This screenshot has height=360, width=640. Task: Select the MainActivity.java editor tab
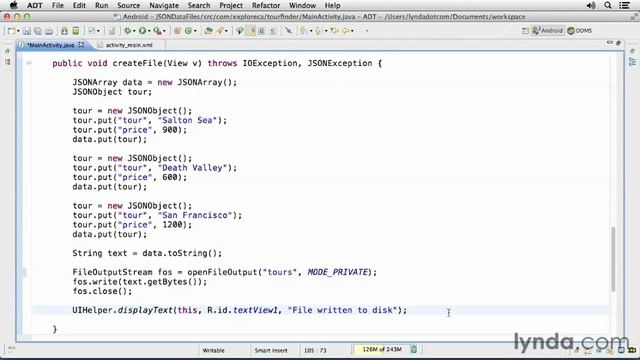[51, 45]
